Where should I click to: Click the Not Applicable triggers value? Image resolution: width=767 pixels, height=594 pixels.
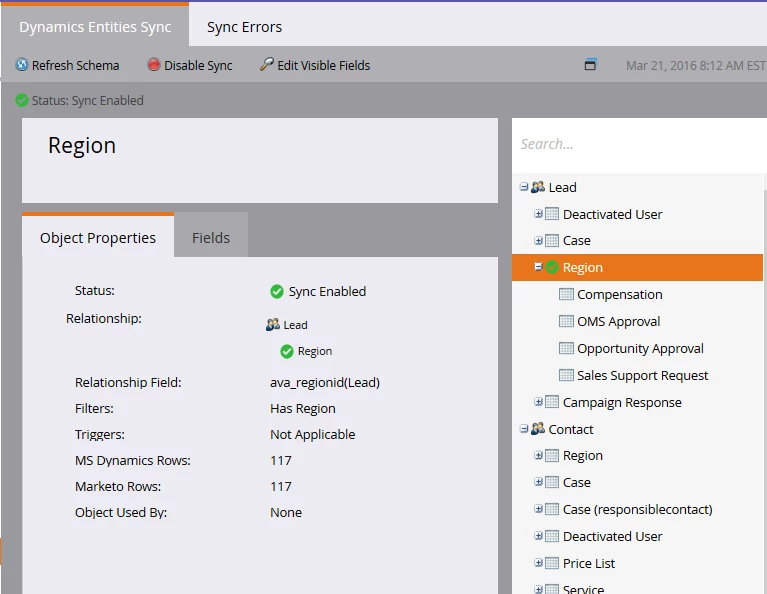313,434
